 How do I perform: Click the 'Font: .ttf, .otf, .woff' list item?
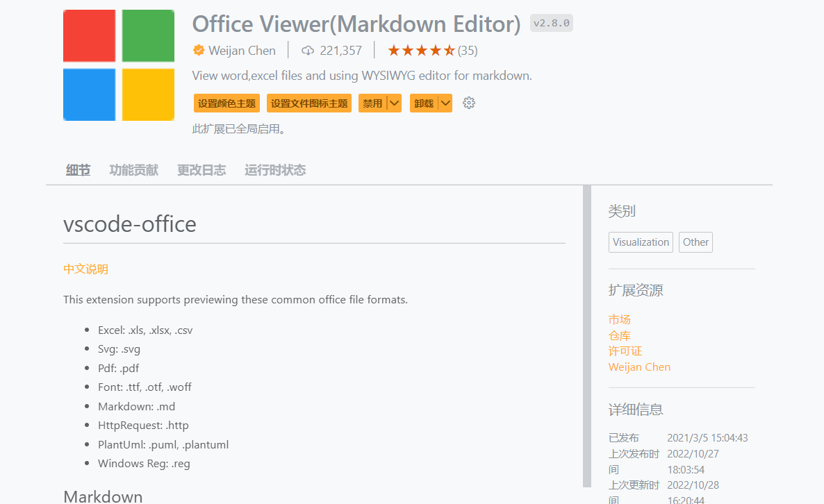point(145,387)
